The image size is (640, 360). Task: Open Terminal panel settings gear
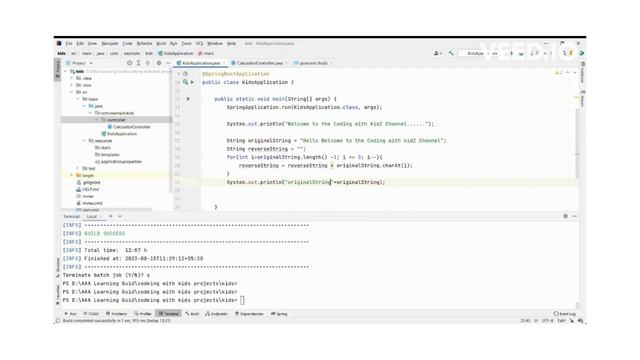(565, 216)
